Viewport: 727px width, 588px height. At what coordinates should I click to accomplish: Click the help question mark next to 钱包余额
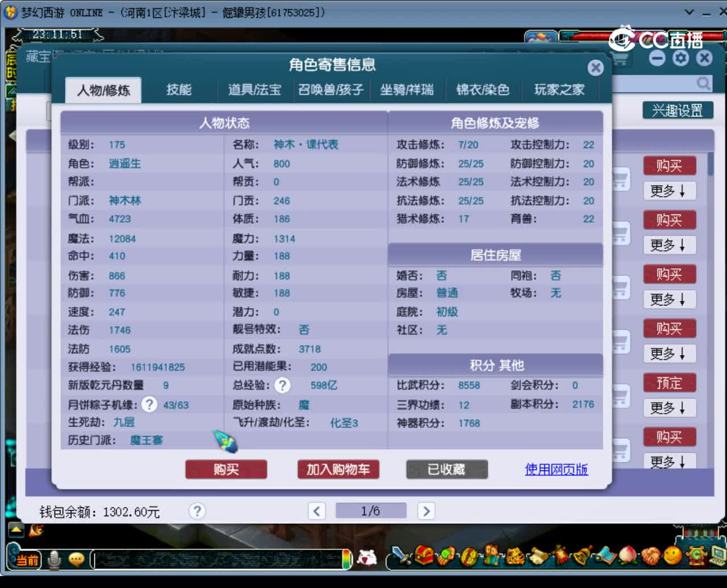(197, 511)
